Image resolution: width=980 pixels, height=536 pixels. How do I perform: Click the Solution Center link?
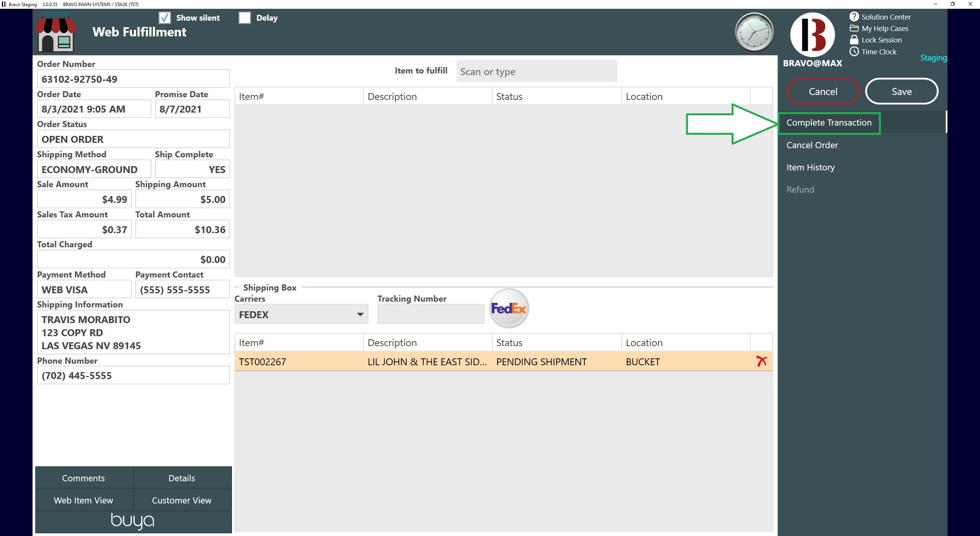click(x=886, y=17)
